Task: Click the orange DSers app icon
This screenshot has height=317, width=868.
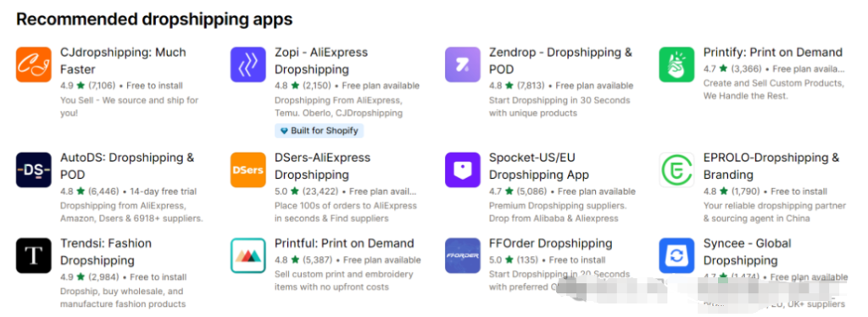Action: pyautogui.click(x=248, y=170)
